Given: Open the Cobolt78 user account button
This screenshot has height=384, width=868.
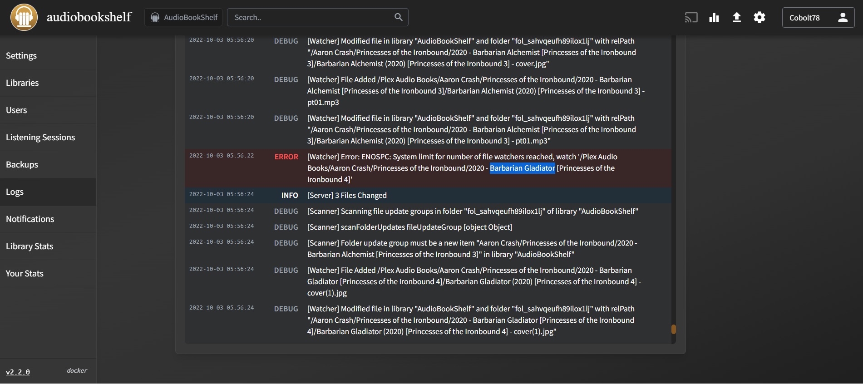Looking at the screenshot, I should pos(818,17).
